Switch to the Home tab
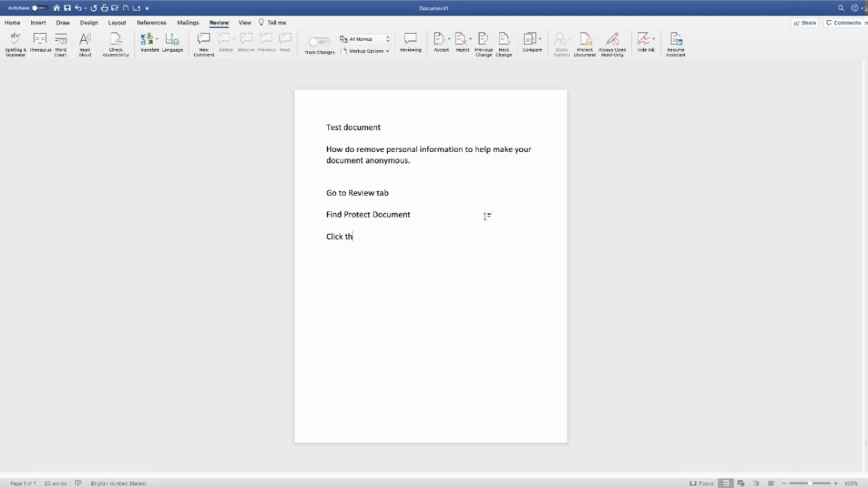 click(12, 22)
